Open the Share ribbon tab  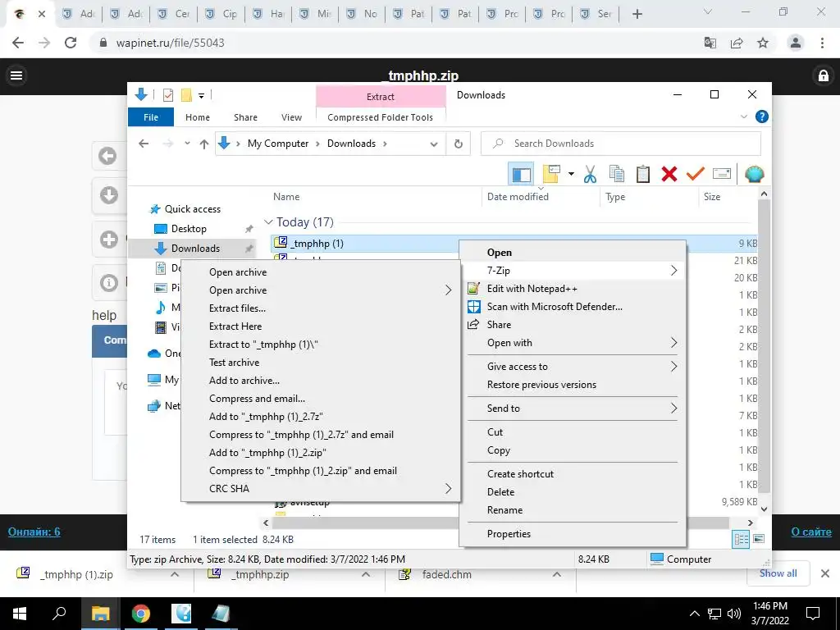click(245, 116)
